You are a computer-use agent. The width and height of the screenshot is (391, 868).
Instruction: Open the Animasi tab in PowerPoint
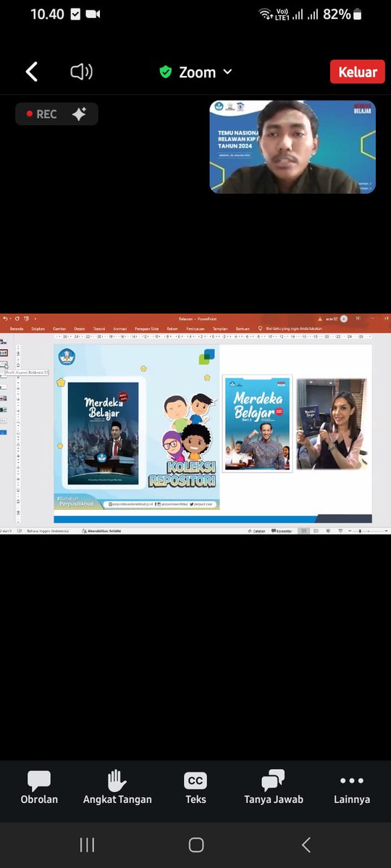119,328
